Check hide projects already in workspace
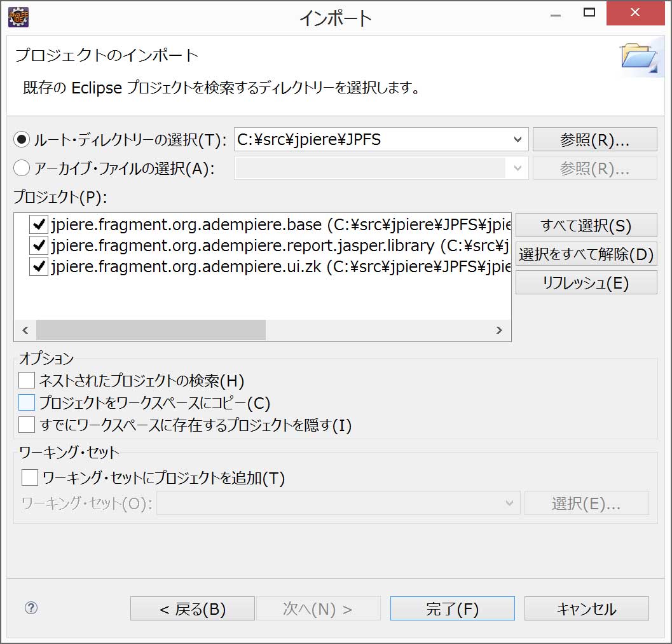Image resolution: width=672 pixels, height=644 pixels. 27,424
